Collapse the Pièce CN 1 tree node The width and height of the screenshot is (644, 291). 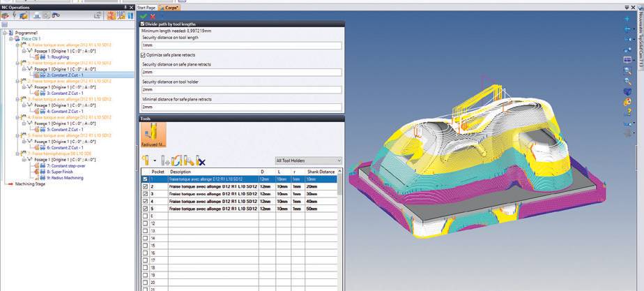[9, 39]
